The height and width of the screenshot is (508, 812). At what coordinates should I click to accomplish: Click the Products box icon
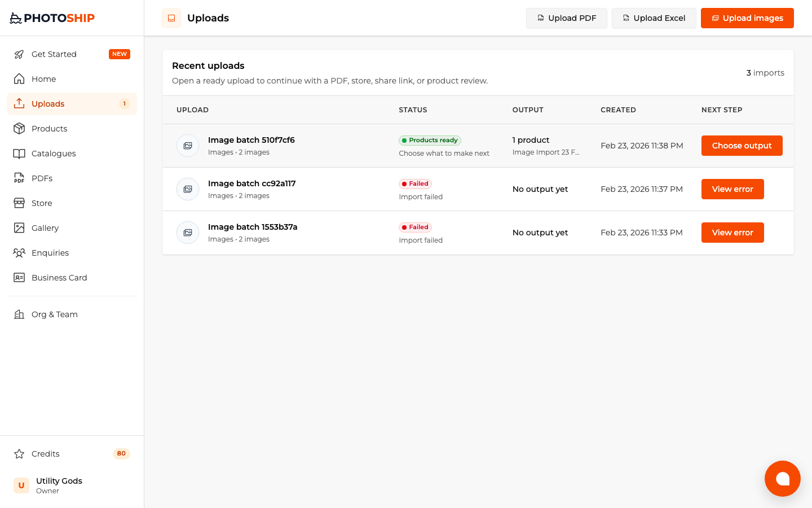pos(19,129)
